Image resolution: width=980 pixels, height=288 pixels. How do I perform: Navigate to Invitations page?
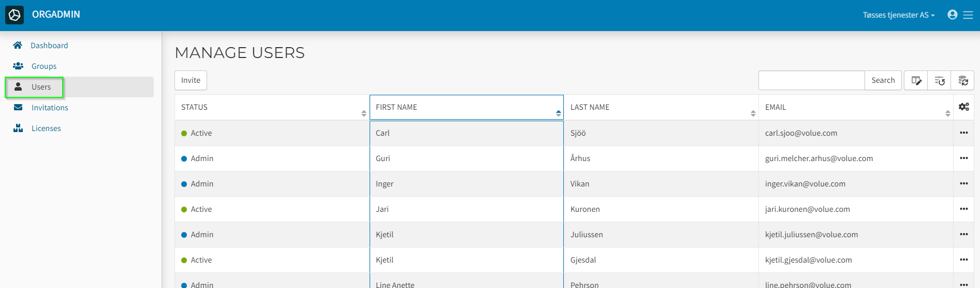click(50, 108)
